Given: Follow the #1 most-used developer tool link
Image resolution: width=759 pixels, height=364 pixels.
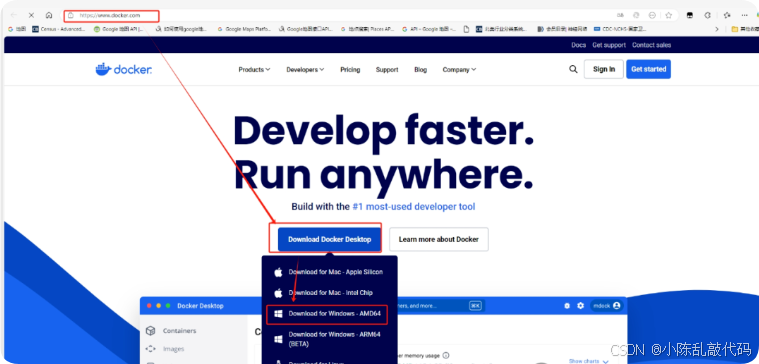Looking at the screenshot, I should click(414, 207).
